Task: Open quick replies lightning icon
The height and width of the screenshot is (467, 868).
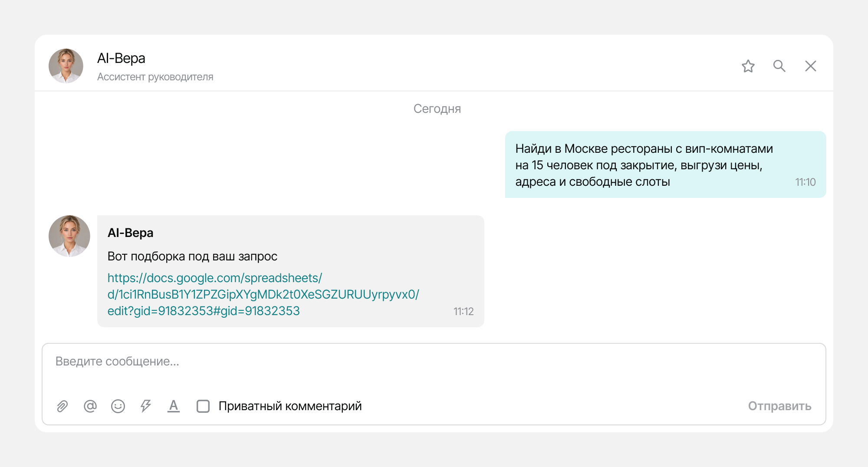Action: pos(146,406)
